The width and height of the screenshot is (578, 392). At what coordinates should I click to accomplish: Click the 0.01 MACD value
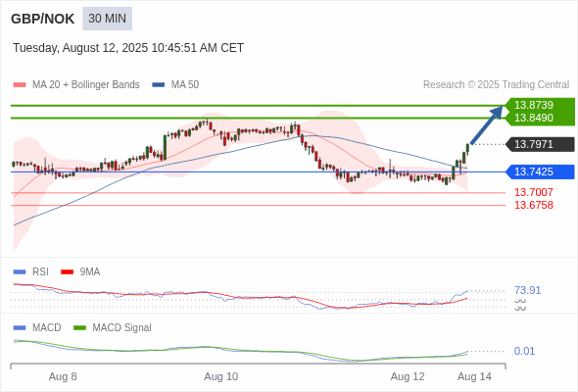[524, 351]
